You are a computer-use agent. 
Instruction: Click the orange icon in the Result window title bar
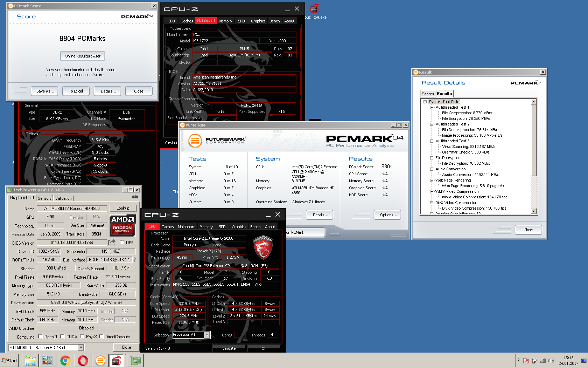(416, 72)
